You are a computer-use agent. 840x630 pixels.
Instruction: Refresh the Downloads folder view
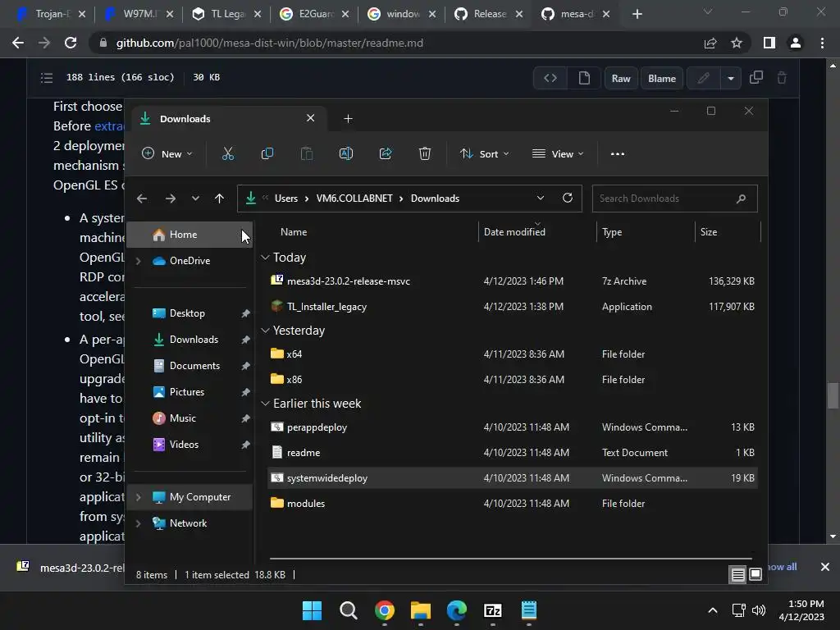tap(568, 199)
